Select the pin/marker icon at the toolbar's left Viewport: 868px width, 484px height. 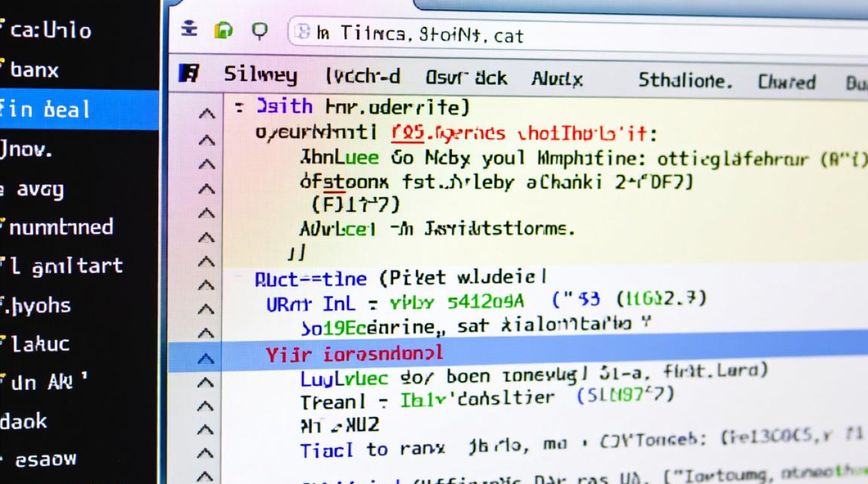(189, 30)
